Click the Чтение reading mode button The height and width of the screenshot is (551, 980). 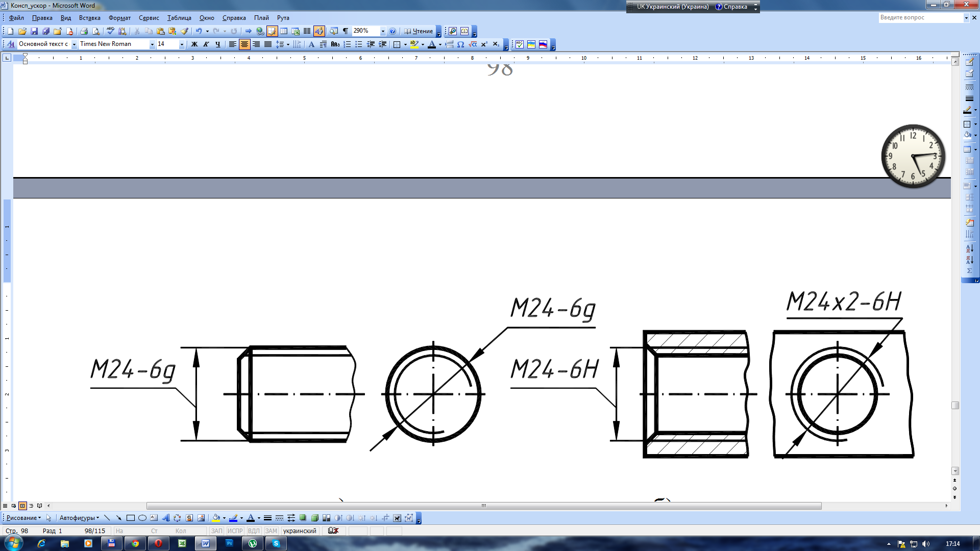[x=419, y=31]
